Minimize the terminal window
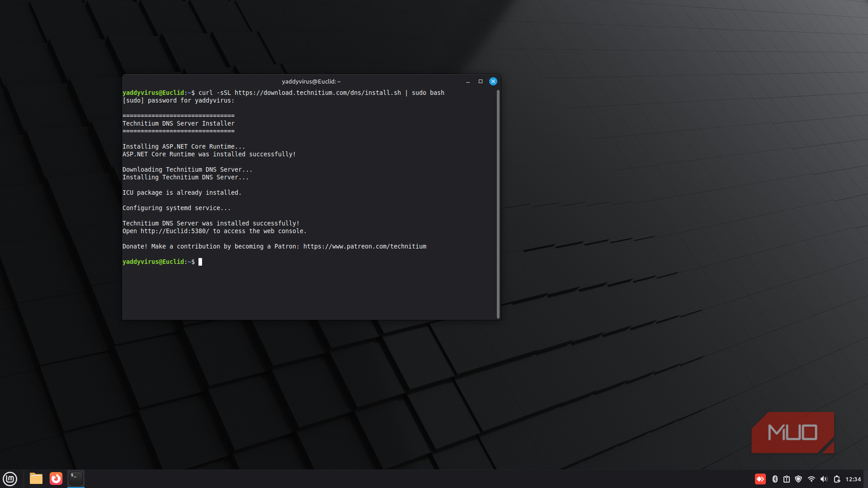The width and height of the screenshot is (868, 488). (467, 82)
